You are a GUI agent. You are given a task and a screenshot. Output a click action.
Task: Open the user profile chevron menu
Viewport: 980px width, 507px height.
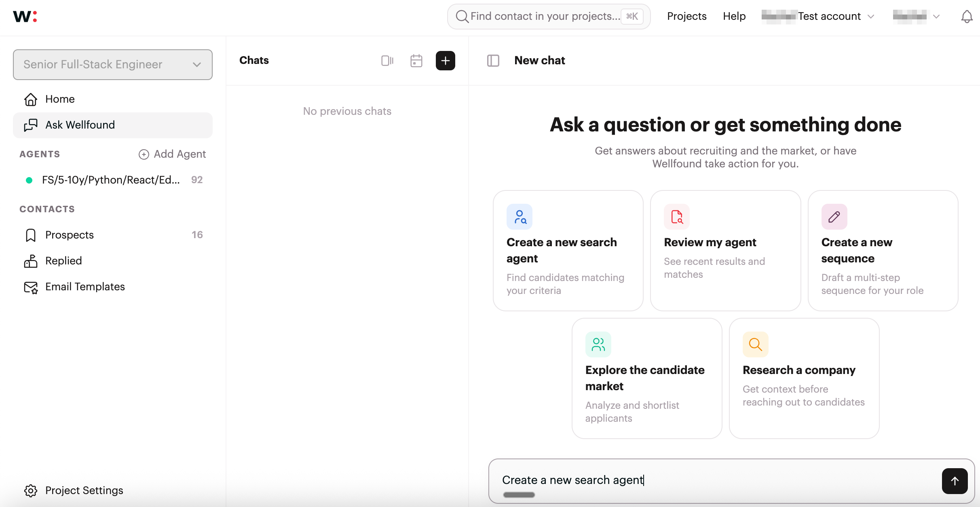(936, 17)
